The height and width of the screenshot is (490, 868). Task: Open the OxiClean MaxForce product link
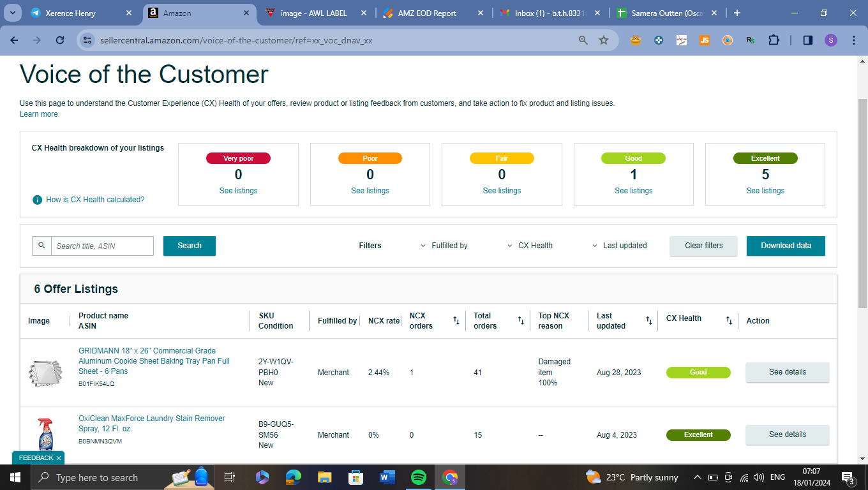[x=152, y=424]
